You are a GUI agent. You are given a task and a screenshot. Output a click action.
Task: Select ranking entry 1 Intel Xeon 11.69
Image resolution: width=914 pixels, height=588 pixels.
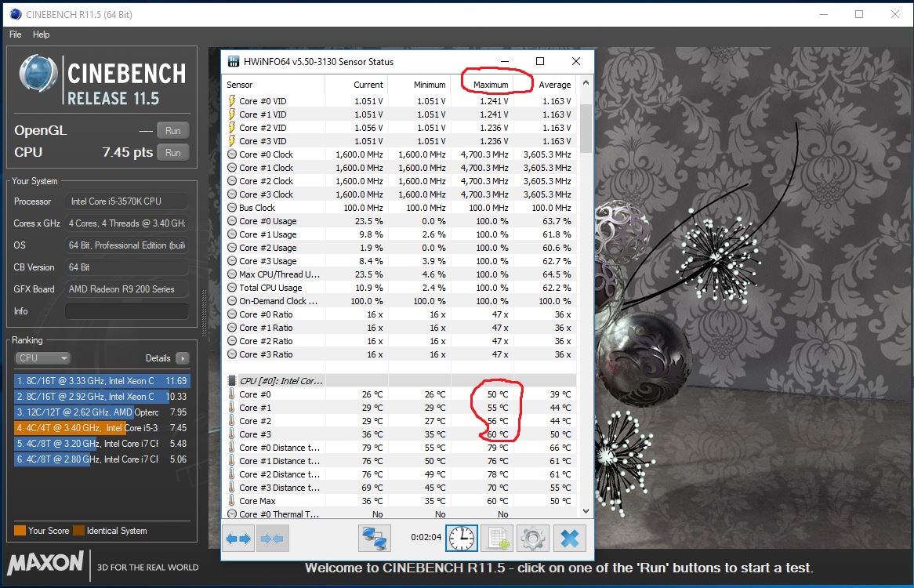pos(102,380)
